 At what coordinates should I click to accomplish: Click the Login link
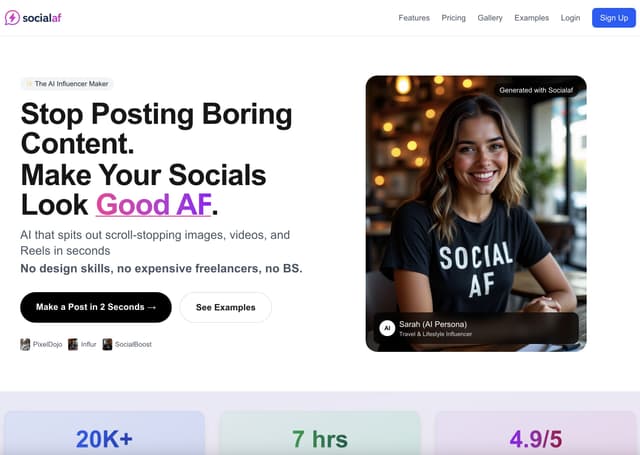[x=570, y=18]
